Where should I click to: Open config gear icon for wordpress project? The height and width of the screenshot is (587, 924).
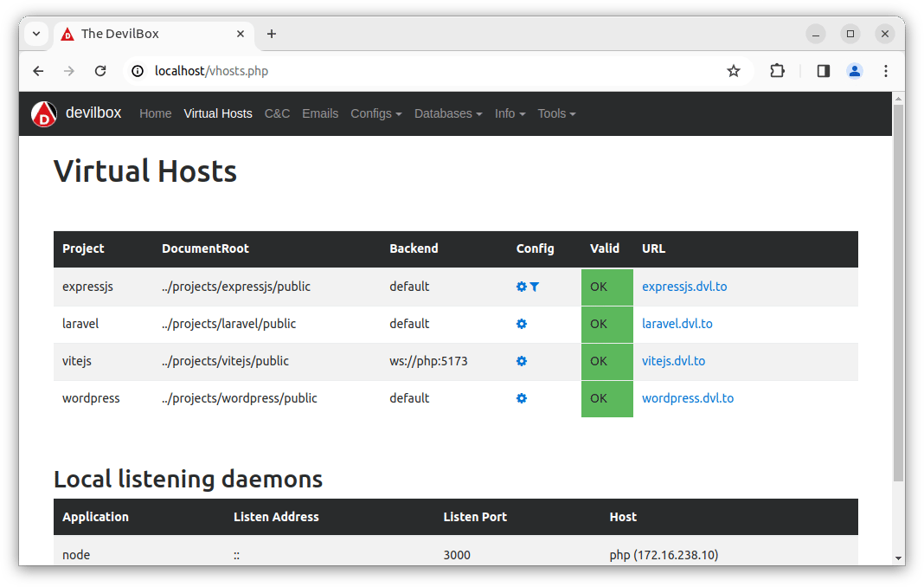pos(521,398)
